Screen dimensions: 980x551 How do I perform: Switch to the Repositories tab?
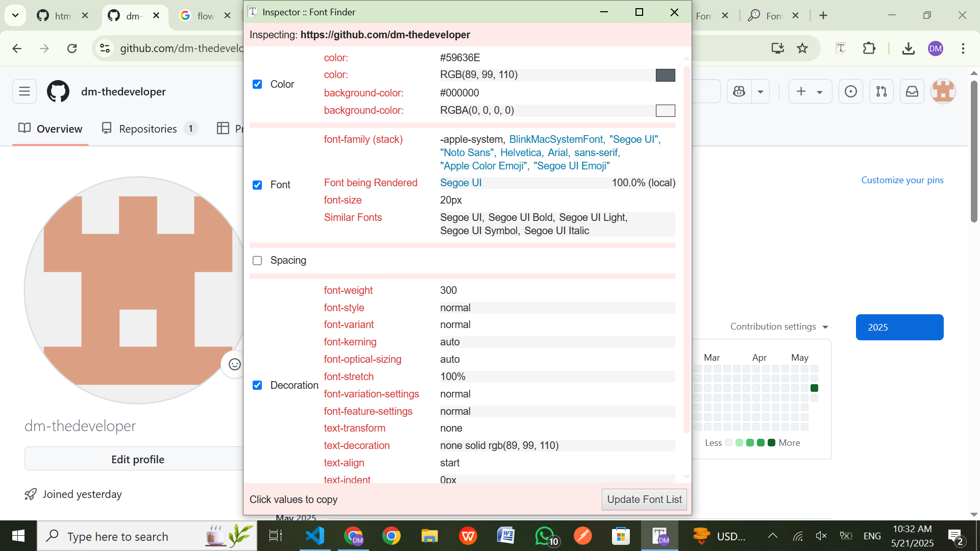(148, 129)
